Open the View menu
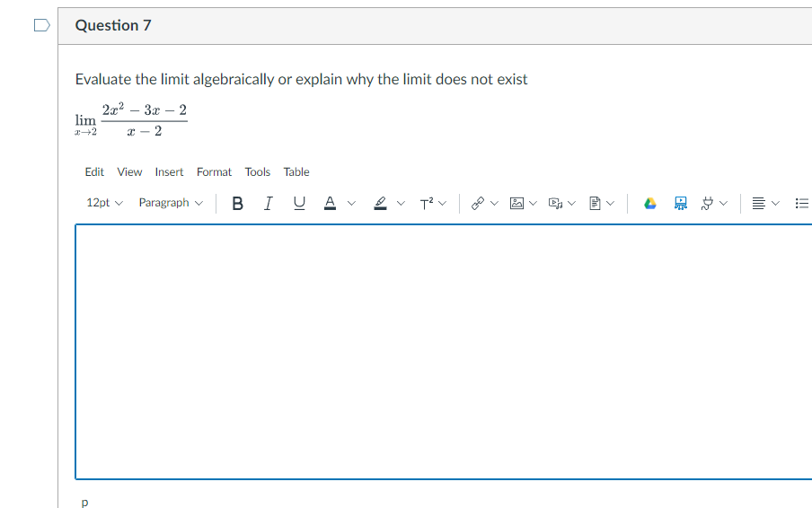Viewport: 812px width, 508px height. click(x=129, y=171)
